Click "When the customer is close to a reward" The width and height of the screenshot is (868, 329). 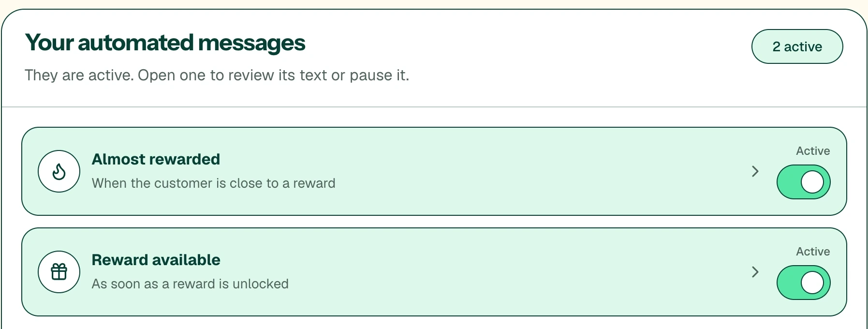click(x=213, y=183)
